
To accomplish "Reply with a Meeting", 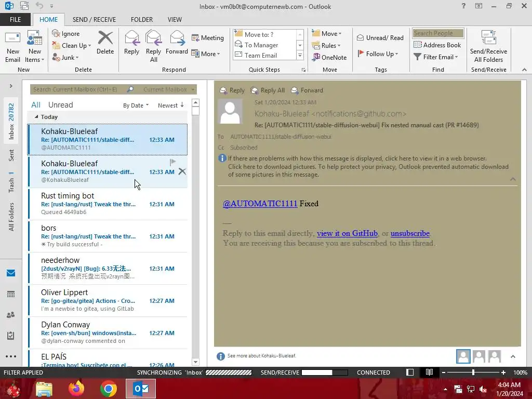I will (208, 37).
